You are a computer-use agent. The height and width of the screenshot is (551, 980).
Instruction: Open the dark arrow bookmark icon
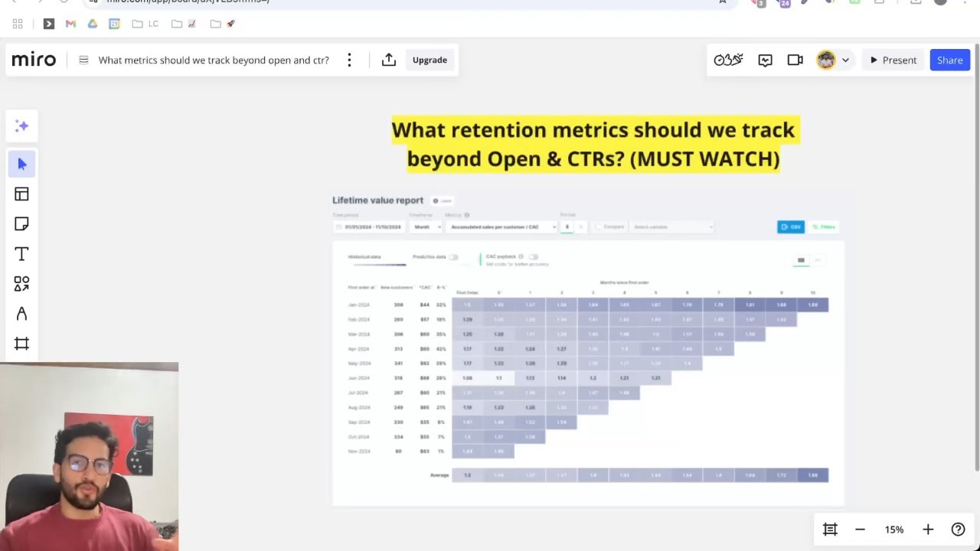(48, 24)
